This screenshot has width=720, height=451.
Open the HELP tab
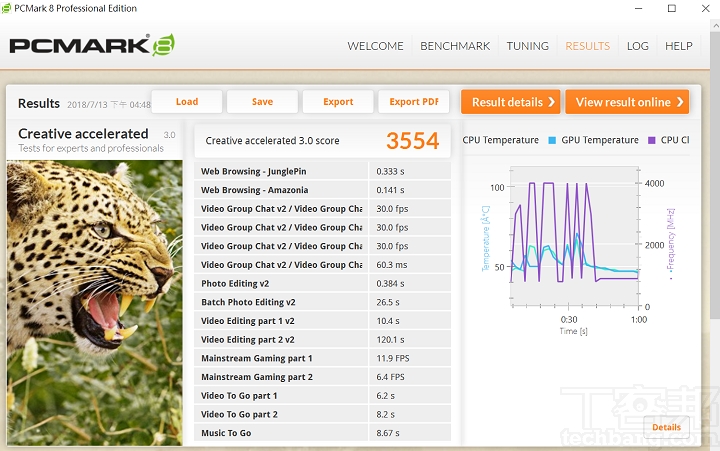(679, 46)
